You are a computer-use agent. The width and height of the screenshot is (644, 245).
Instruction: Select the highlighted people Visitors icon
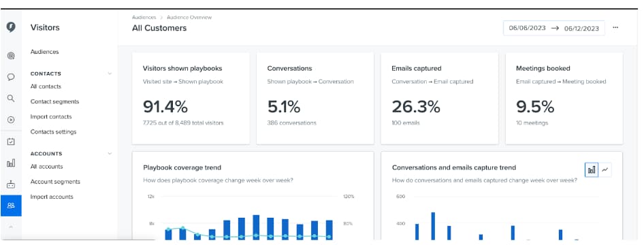pos(11,206)
